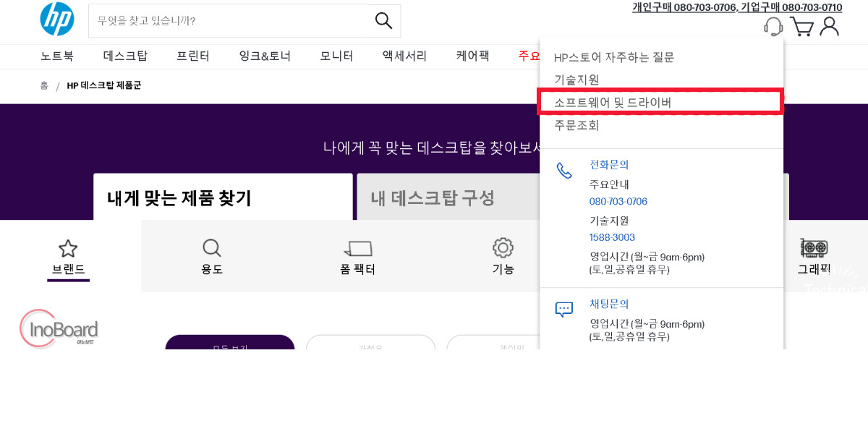Select the 기능 gear filter icon

pyautogui.click(x=503, y=247)
